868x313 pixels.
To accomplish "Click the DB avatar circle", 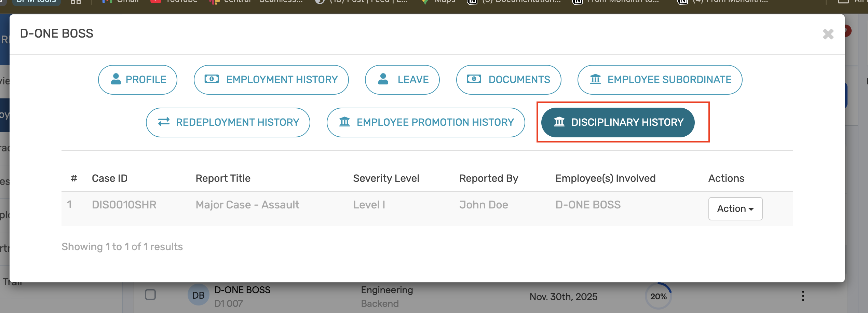I will [198, 295].
